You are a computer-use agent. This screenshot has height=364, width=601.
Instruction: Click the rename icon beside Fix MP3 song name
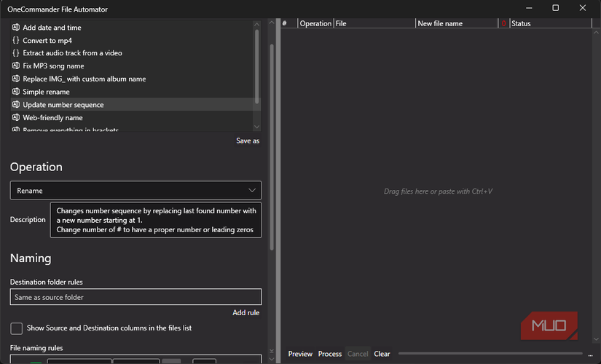point(16,66)
